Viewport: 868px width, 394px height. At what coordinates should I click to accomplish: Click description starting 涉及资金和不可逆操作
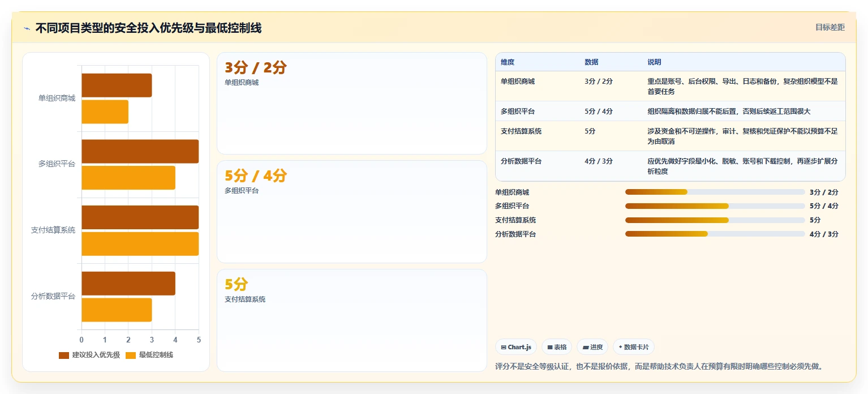tap(742, 136)
